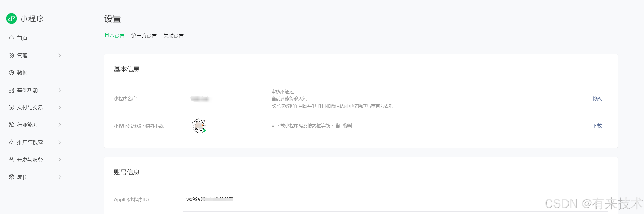Select 行业能力 sidebar label
This screenshot has width=644, height=214.
point(27,125)
